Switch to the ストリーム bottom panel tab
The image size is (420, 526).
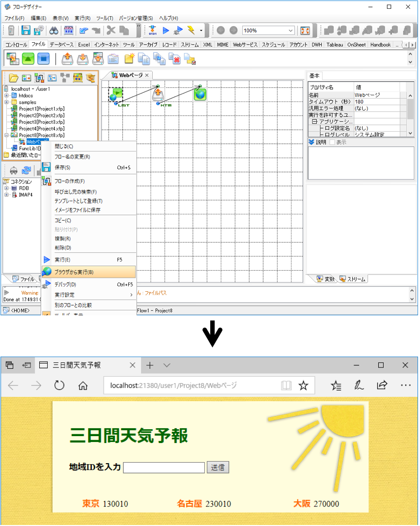(x=353, y=279)
